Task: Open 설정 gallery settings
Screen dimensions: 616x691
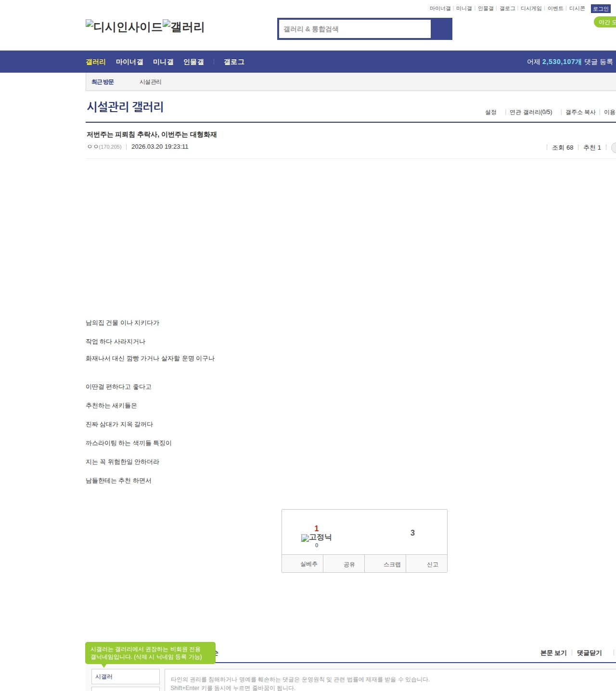Action: tap(491, 112)
